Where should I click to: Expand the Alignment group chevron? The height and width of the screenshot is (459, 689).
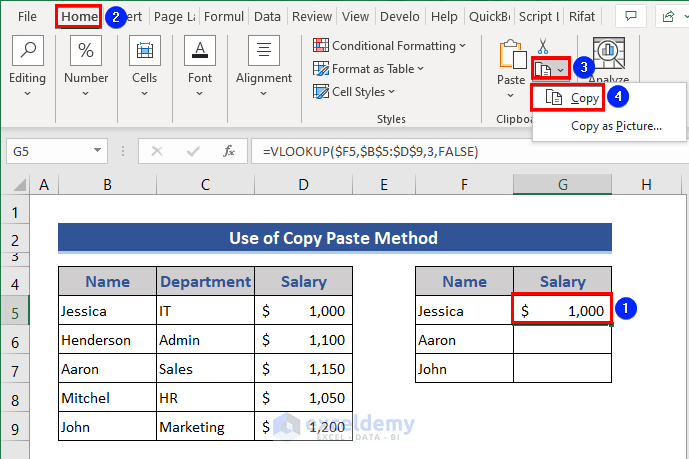click(263, 94)
